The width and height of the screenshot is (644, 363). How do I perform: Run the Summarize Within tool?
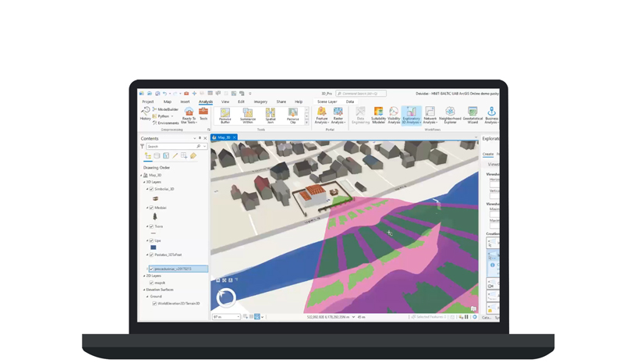click(248, 116)
